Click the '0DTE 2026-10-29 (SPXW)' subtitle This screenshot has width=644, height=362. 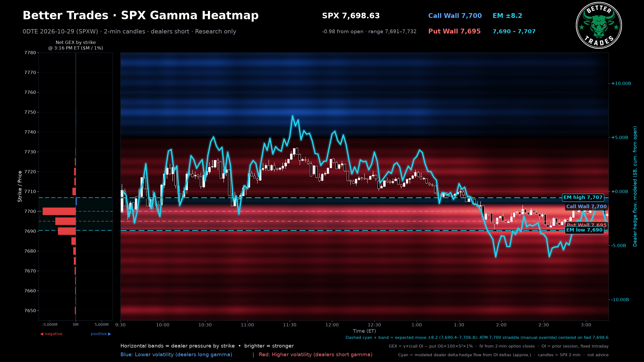(x=60, y=31)
